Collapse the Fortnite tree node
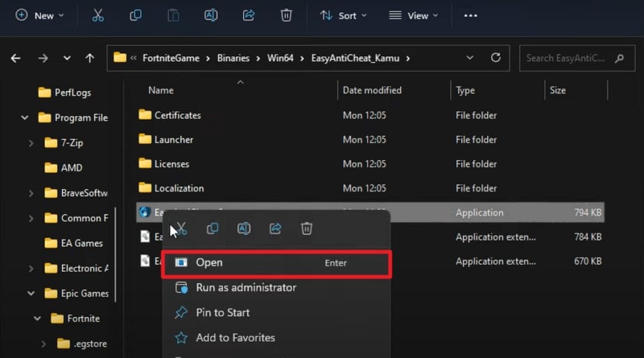This screenshot has width=644, height=358. coord(37,319)
